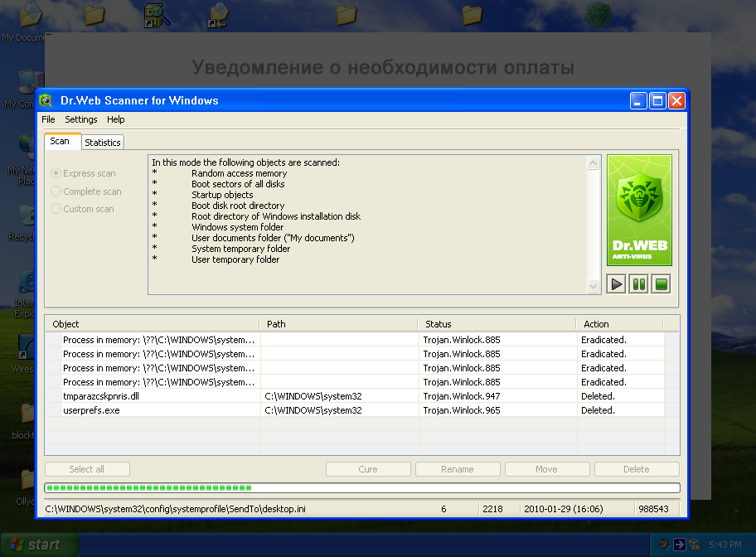Click the Rename button

click(458, 469)
